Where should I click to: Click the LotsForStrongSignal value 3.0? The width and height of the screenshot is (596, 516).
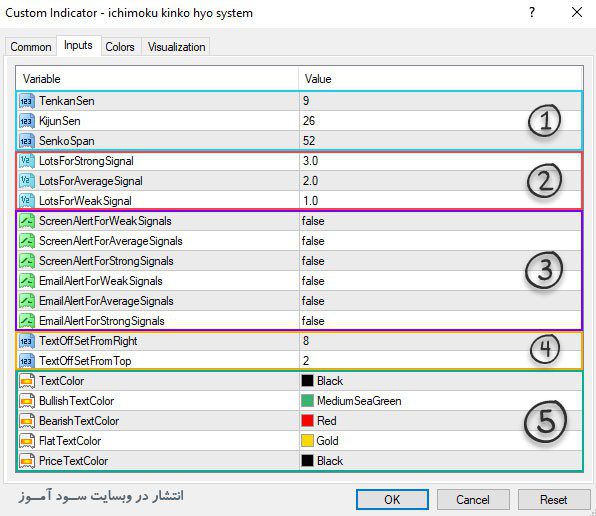[x=310, y=161]
